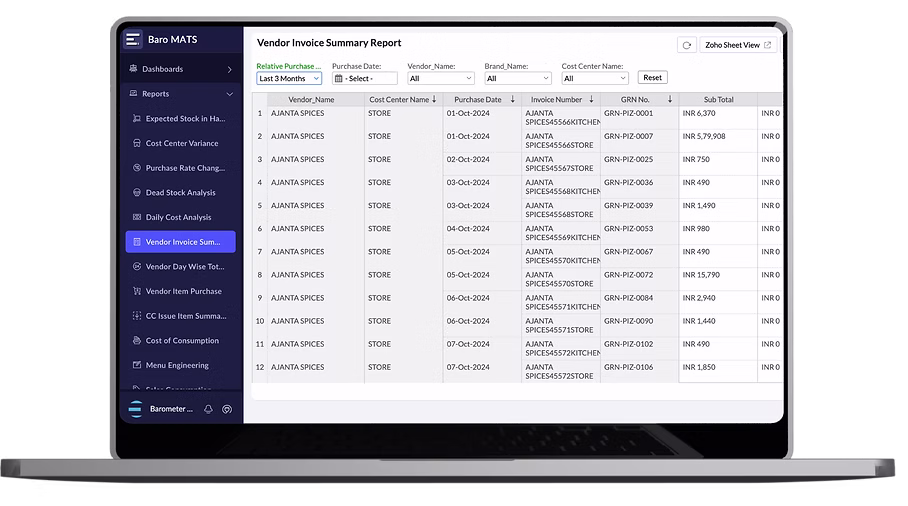
Task: Click the Daily Cost Analysis icon
Action: tap(137, 217)
